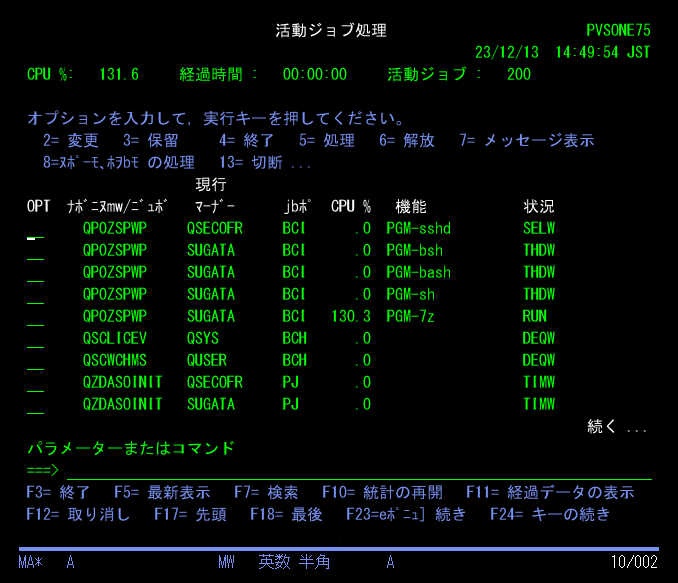This screenshot has width=678, height=583.
Task: Click F12= 取り消し function key
Action: point(78,514)
